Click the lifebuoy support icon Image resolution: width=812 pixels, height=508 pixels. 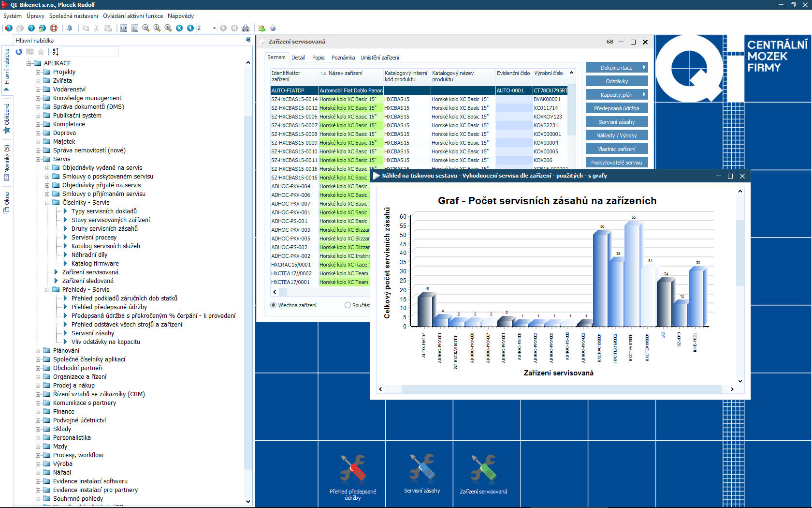(x=54, y=28)
